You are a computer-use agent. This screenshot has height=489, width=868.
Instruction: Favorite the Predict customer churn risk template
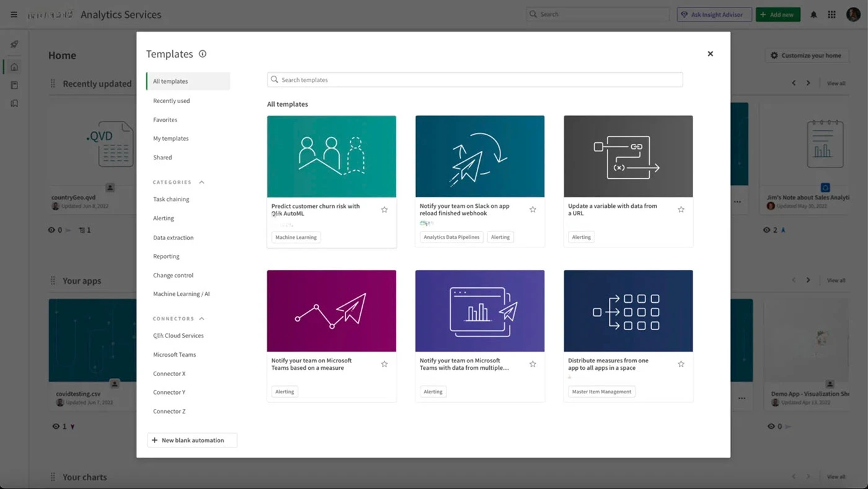pyautogui.click(x=384, y=210)
